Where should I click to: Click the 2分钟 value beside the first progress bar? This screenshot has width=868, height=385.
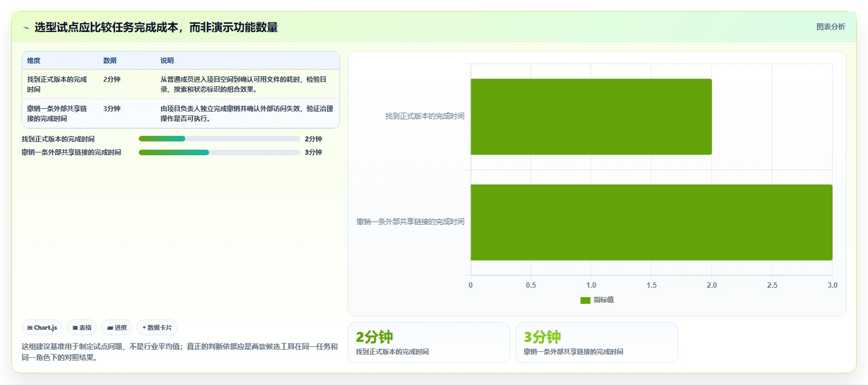pos(313,139)
